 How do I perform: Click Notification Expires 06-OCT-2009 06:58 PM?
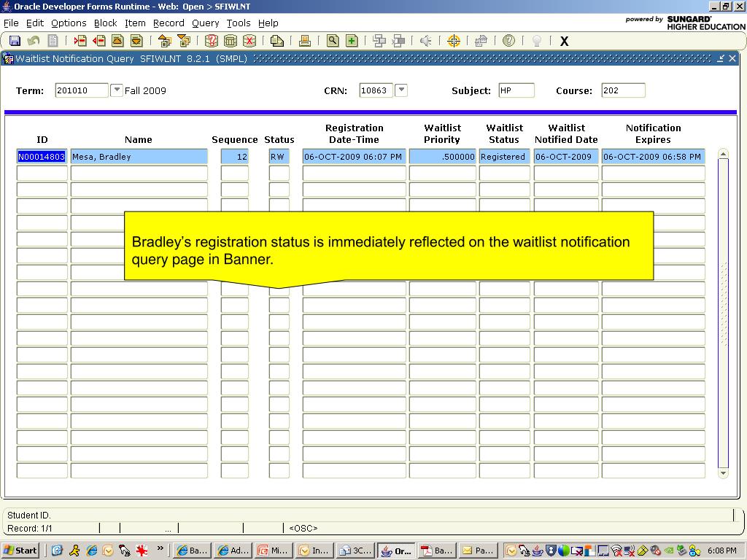click(x=653, y=157)
